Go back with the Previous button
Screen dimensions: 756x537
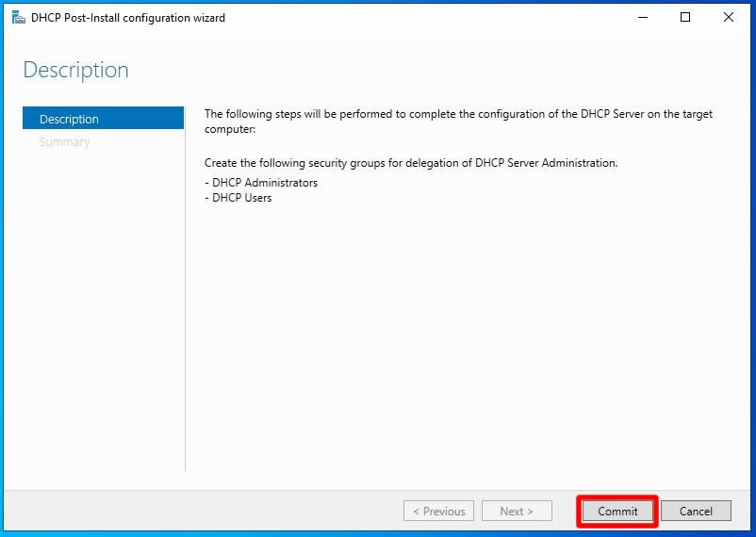click(x=438, y=511)
